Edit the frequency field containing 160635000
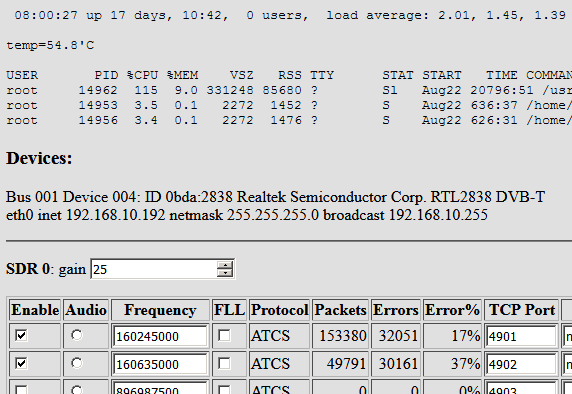Image resolution: width=572 pixels, height=394 pixels. (160, 364)
